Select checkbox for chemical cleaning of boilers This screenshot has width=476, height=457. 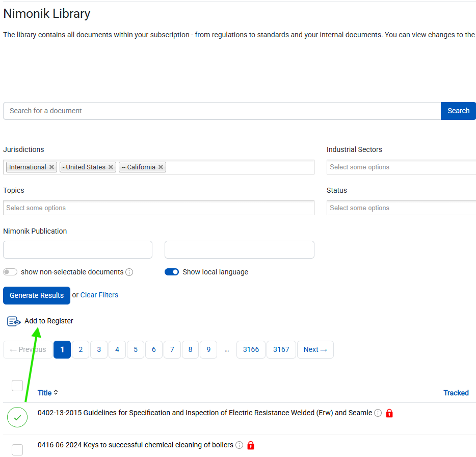coord(17,450)
